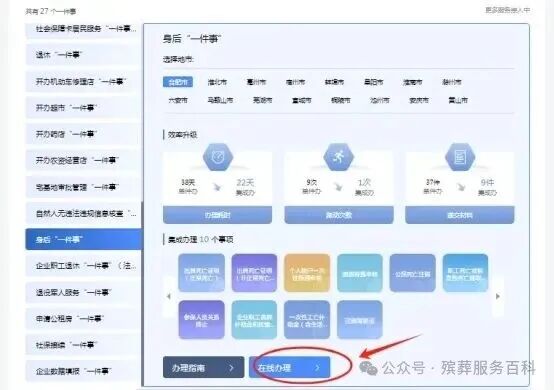The image size is (554, 390).
Task: Open the 一次性工亡补助金 tile
Action: 307,320
